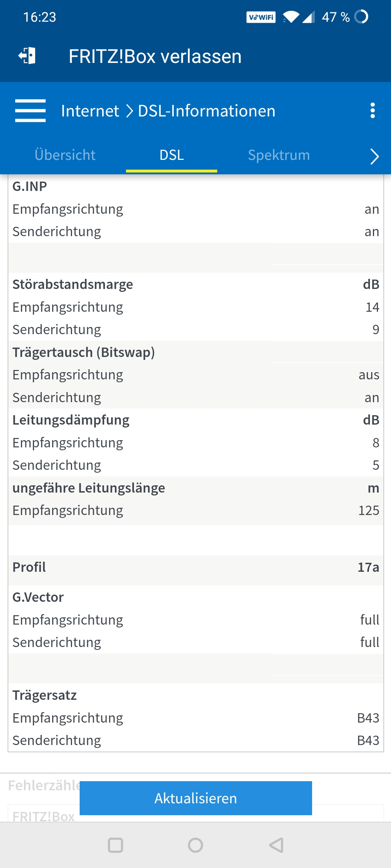Tap the VoWiFi indicator in status bar

[261, 16]
